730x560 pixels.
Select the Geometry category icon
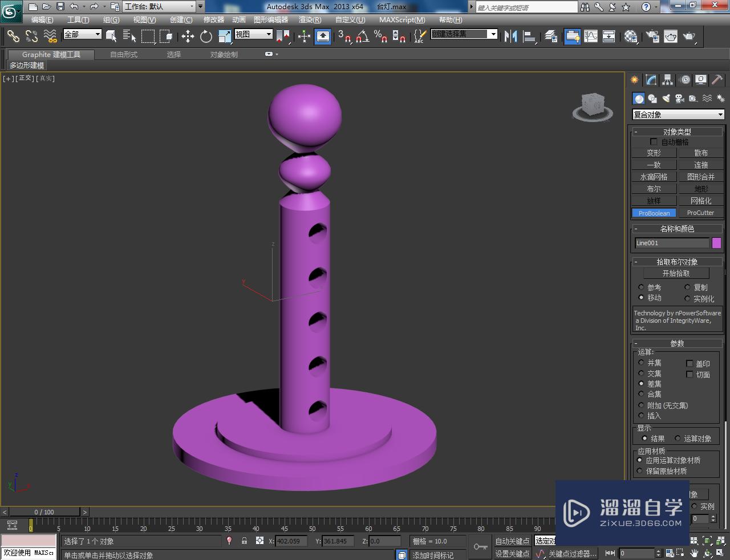[639, 99]
